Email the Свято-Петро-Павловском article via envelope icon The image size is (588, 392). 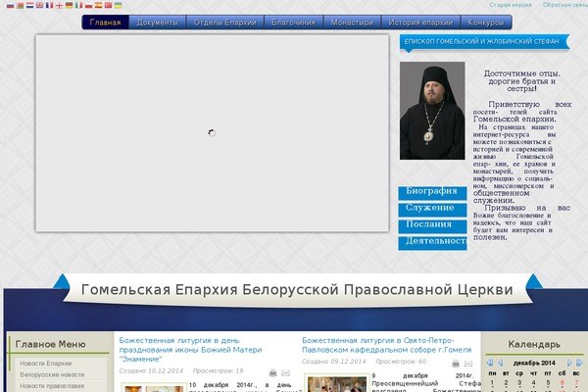468,364
